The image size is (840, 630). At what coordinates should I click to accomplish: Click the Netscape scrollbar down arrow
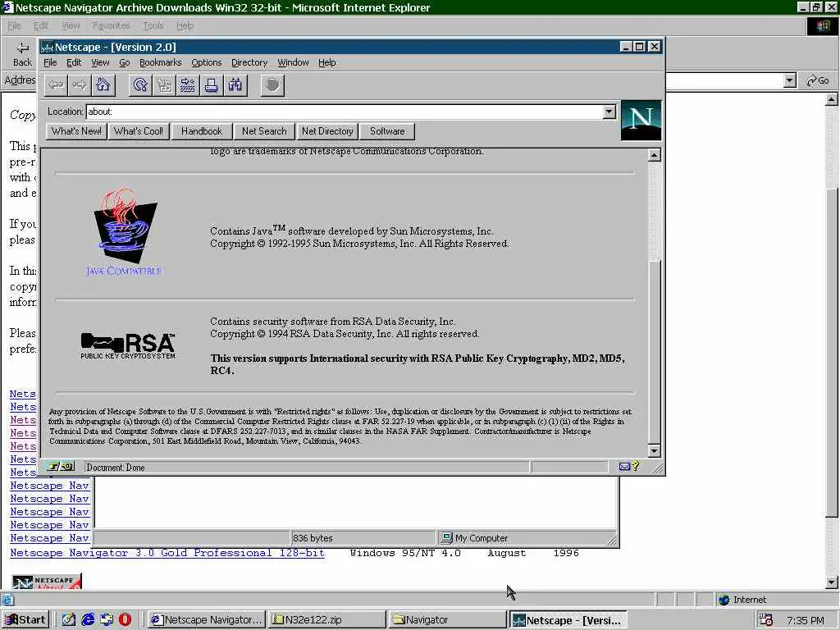[654, 450]
